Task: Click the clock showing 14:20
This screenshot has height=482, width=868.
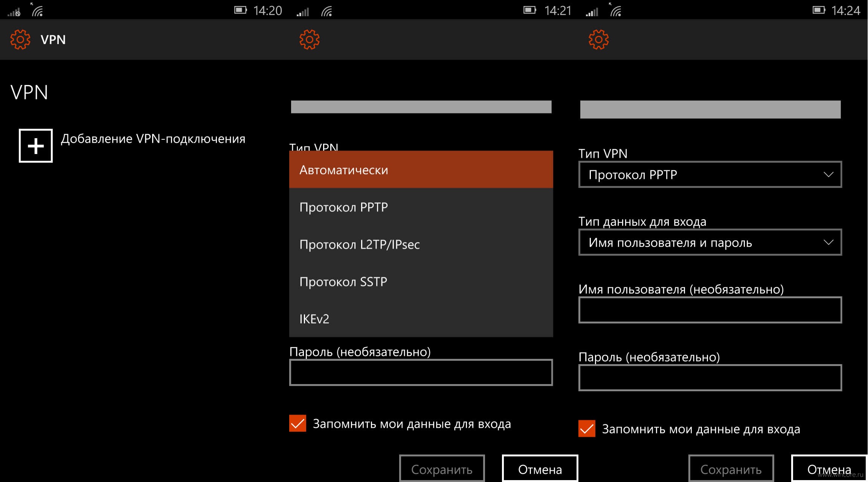Action: click(x=268, y=11)
